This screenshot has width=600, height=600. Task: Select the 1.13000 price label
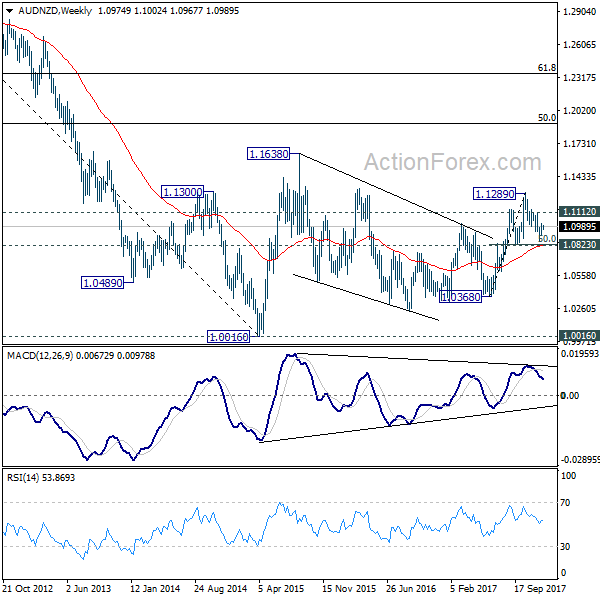tap(183, 192)
